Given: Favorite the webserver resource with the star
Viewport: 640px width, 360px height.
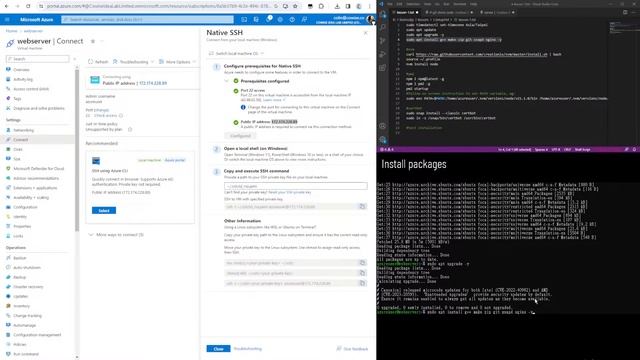Looking at the screenshot, I should pyautogui.click(x=93, y=41).
